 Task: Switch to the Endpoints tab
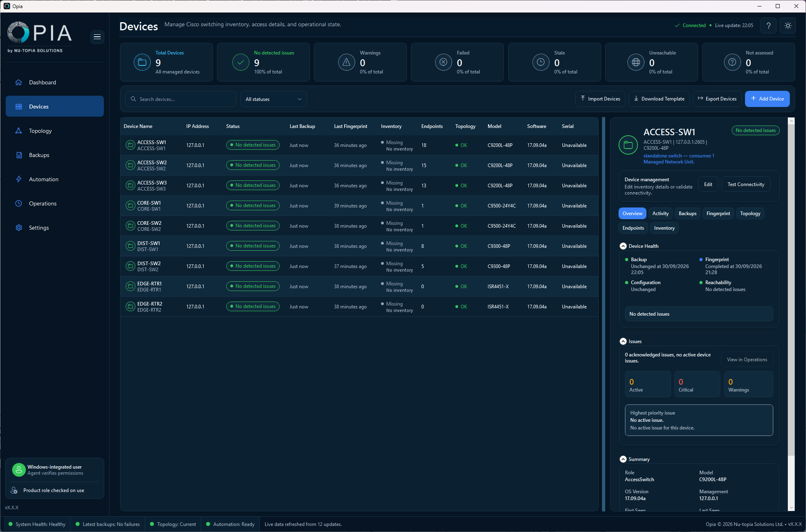tap(633, 228)
